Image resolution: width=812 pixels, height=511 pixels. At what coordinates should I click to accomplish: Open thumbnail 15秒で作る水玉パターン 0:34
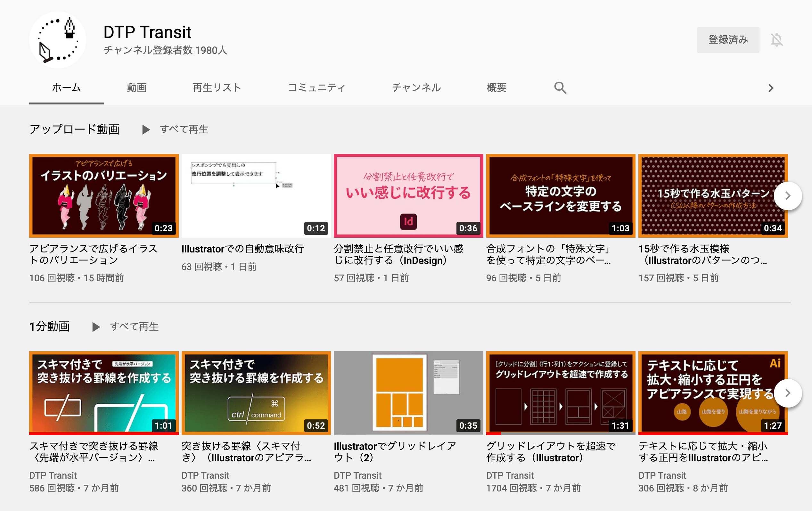(713, 196)
